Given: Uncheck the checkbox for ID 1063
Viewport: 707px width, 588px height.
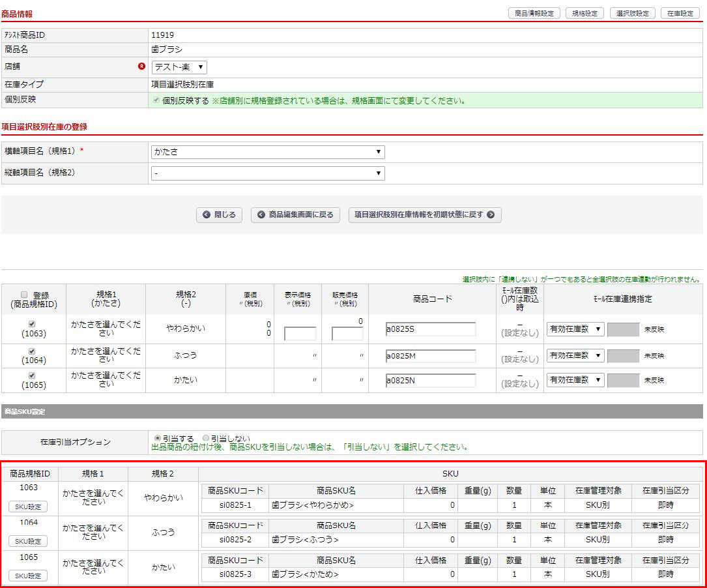Looking at the screenshot, I should 33,324.
